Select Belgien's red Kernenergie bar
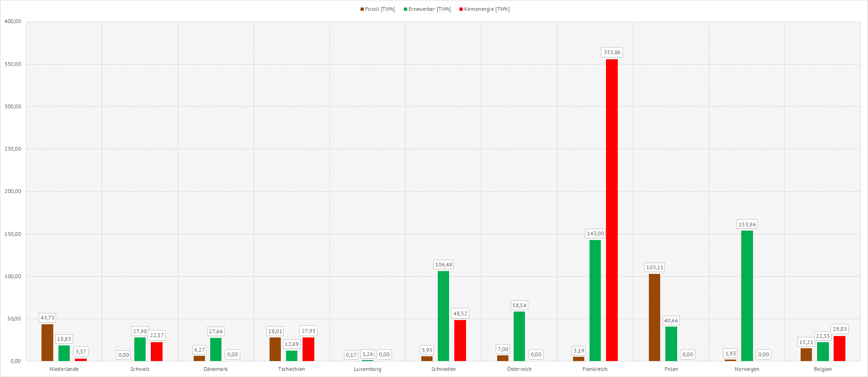 [839, 348]
